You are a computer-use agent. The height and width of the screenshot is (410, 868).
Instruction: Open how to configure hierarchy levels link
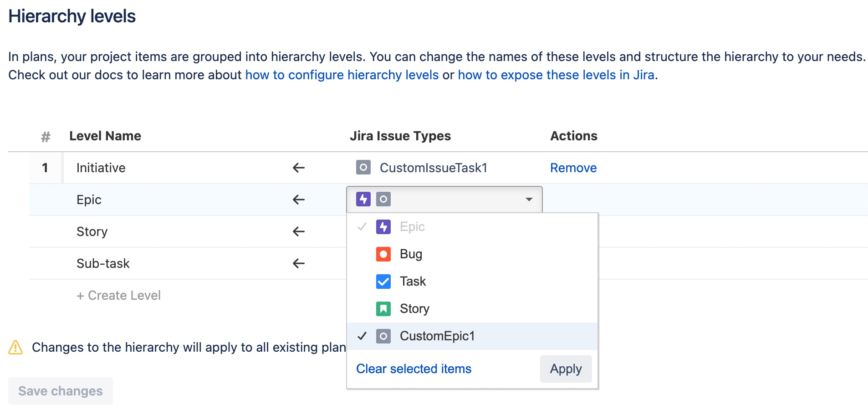[342, 75]
